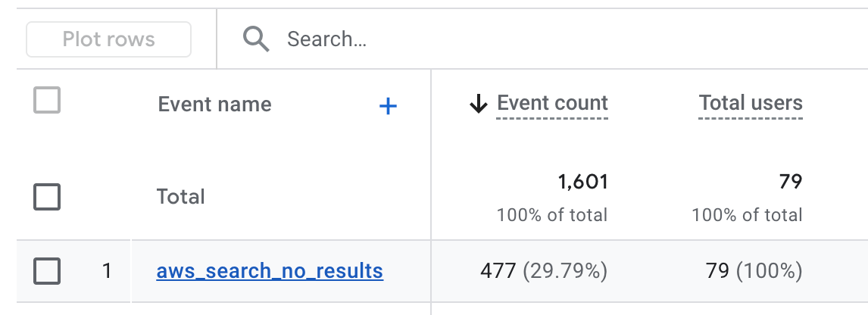Open the aws_search_no_results event link
Viewport: 868px width, 315px height.
270,271
